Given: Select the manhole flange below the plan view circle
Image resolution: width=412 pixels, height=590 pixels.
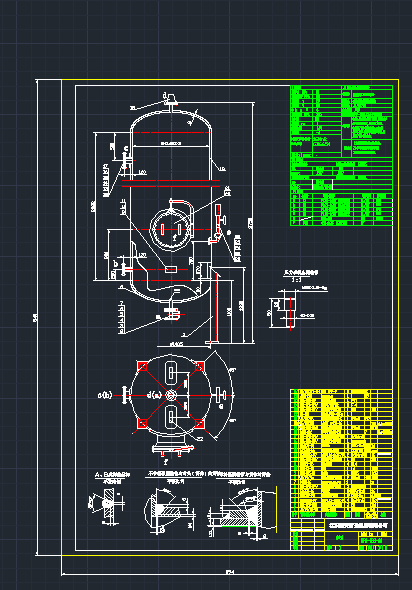Looking at the screenshot, I should point(172,448).
